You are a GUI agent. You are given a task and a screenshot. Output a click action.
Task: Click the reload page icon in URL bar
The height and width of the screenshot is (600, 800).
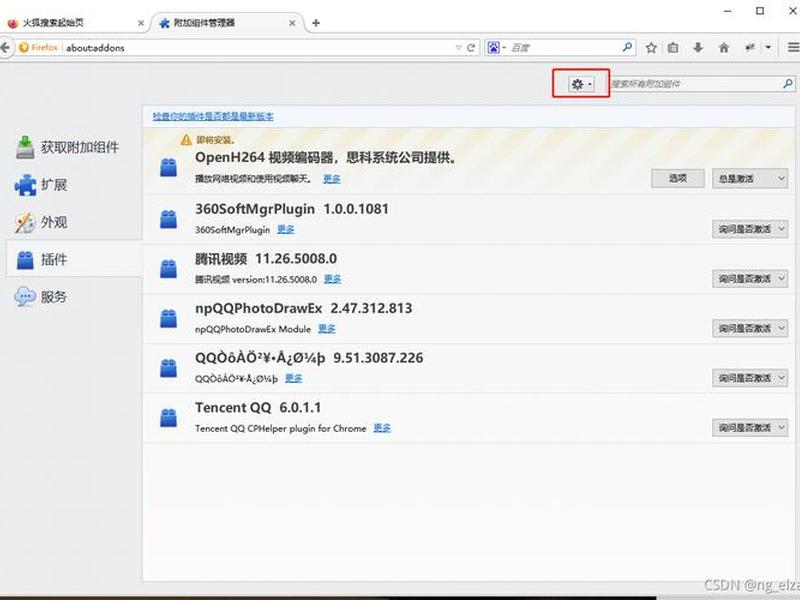(471, 47)
